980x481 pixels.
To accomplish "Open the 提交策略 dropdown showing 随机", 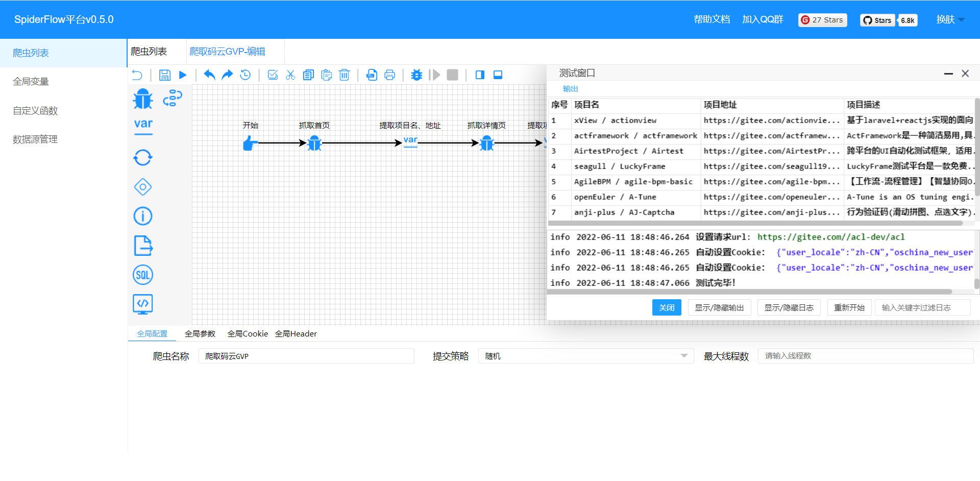I will [x=585, y=356].
